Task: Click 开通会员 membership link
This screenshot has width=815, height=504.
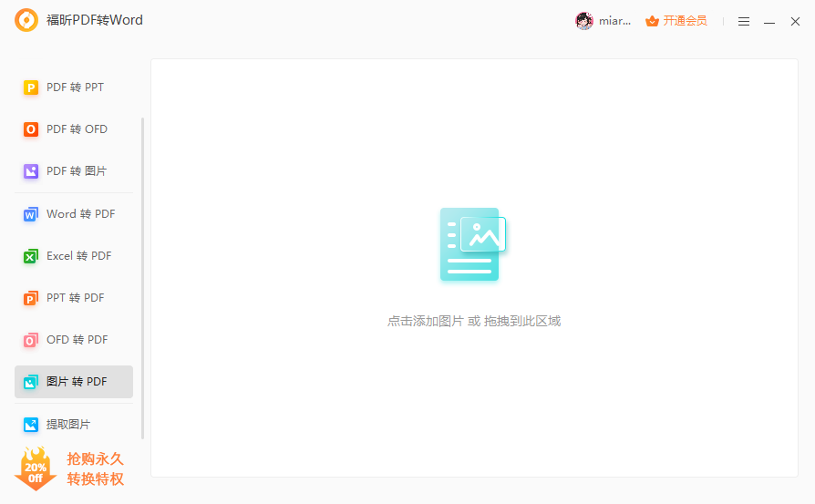Action: pyautogui.click(x=685, y=21)
